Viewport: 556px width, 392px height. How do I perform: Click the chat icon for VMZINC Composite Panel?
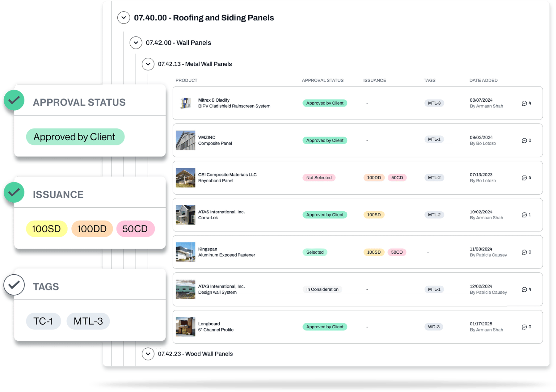[524, 140]
